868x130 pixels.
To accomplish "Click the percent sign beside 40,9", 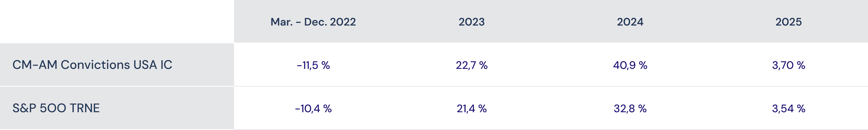I will [x=643, y=65].
